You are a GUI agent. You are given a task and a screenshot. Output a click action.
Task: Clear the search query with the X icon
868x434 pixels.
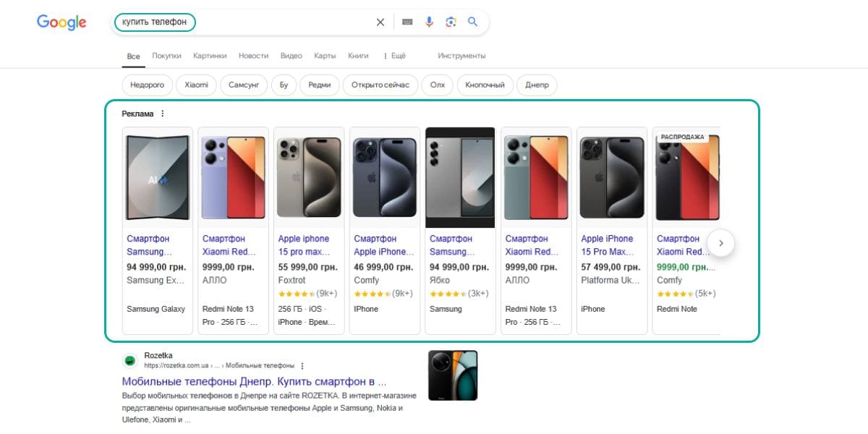point(380,22)
